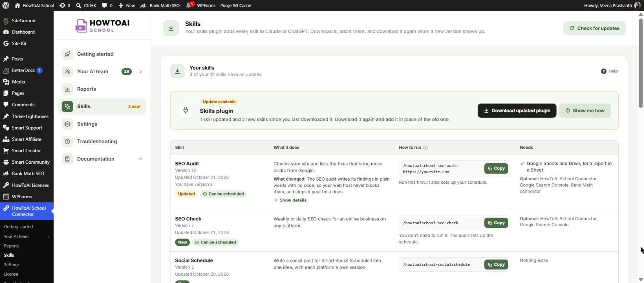Open BetterDocs menu item
This screenshot has height=283, width=644.
click(27, 70)
